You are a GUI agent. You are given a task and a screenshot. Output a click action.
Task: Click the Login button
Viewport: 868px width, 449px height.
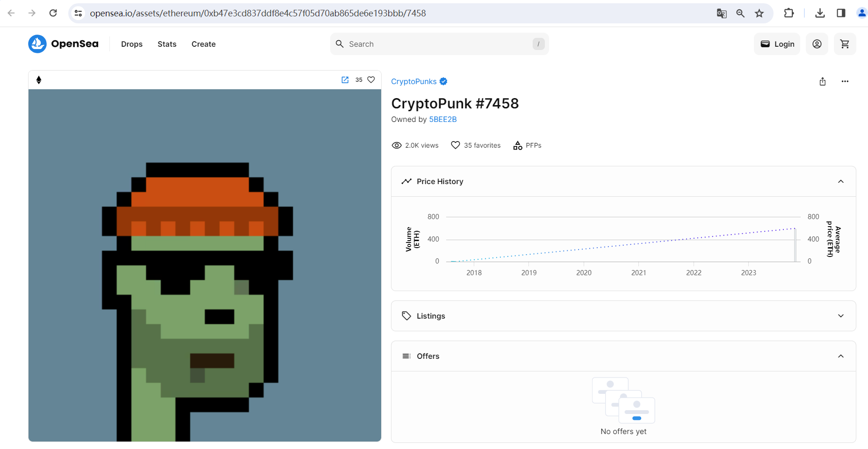coord(777,44)
